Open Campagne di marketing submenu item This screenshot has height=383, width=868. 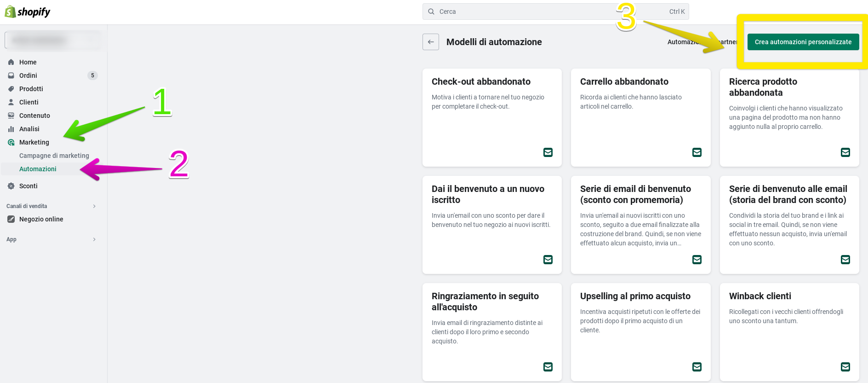54,156
